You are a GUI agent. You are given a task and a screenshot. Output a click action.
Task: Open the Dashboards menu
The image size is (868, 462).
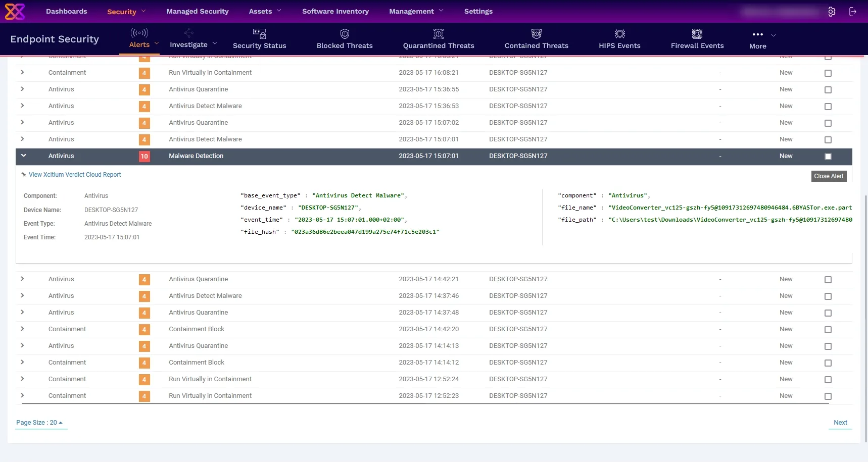click(66, 11)
